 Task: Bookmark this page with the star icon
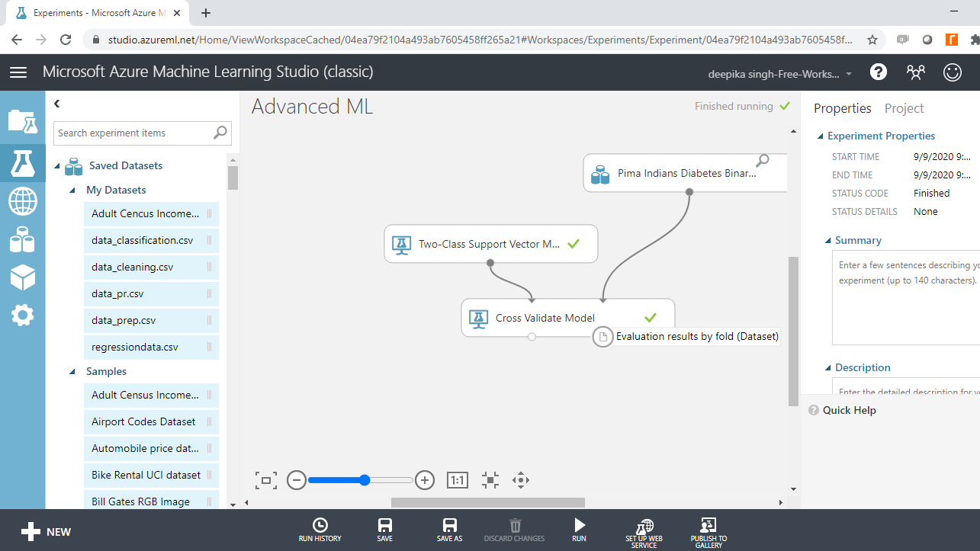click(872, 40)
